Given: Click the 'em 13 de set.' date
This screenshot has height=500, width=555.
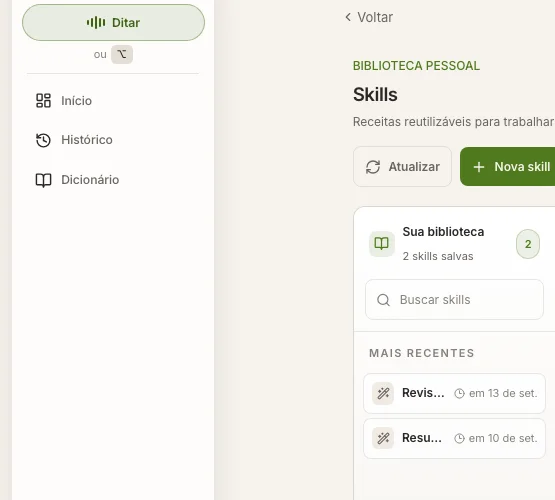Looking at the screenshot, I should [x=503, y=393].
